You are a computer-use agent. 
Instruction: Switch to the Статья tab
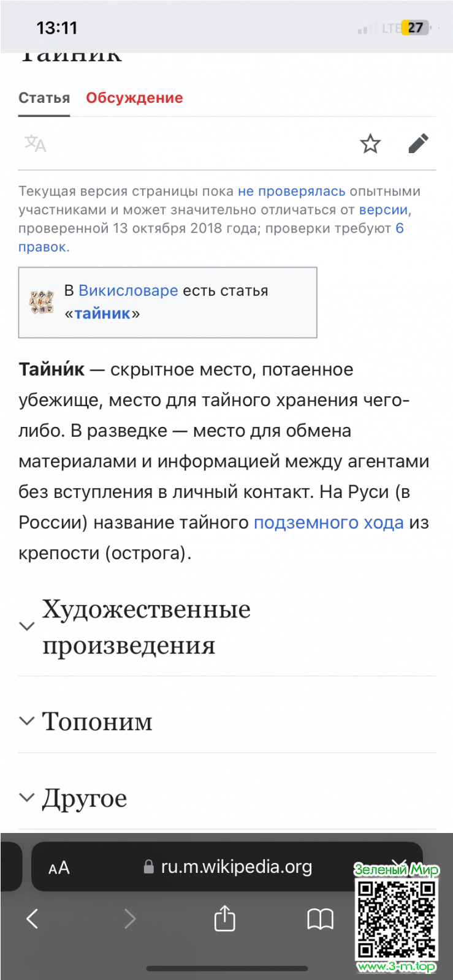click(x=44, y=98)
